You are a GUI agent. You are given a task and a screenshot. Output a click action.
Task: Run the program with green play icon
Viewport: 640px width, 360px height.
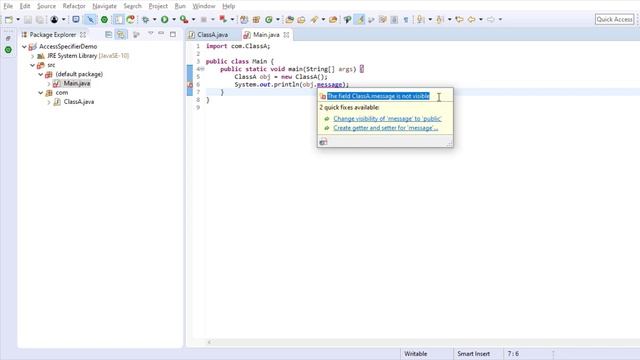coord(164,20)
